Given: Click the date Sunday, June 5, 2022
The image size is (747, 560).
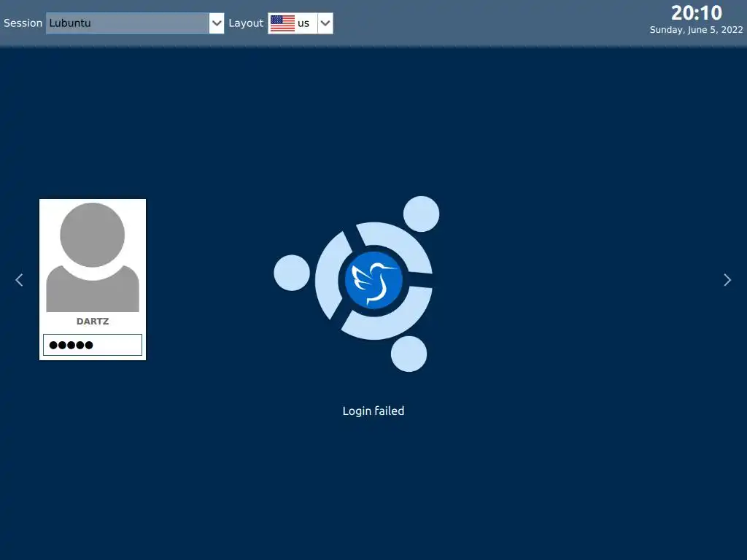Looking at the screenshot, I should pos(696,29).
